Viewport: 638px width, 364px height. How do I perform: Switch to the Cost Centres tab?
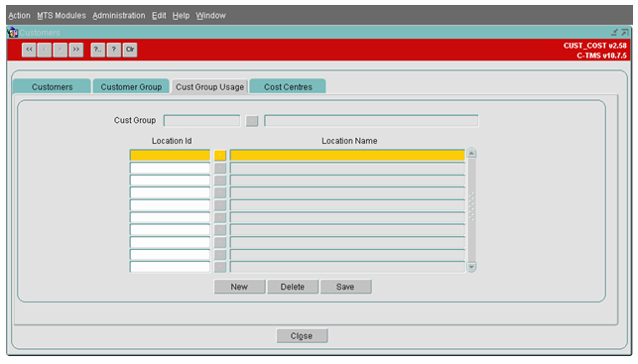(x=288, y=86)
